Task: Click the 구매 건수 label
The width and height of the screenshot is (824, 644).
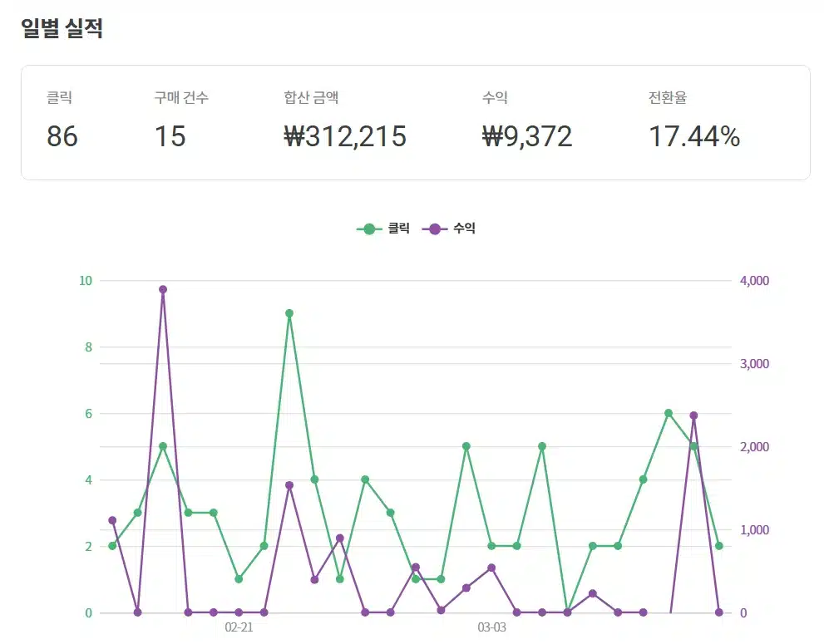Action: coord(181,97)
